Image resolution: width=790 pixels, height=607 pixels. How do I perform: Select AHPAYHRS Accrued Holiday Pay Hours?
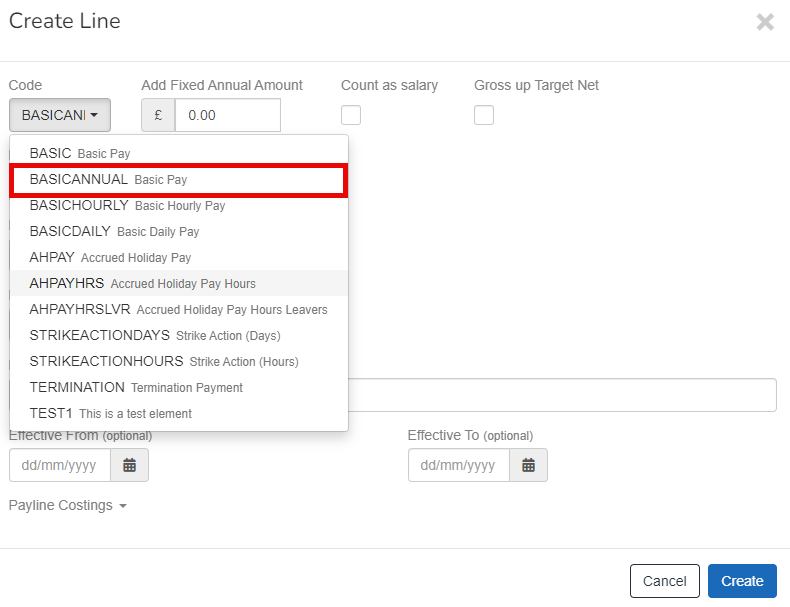click(142, 284)
